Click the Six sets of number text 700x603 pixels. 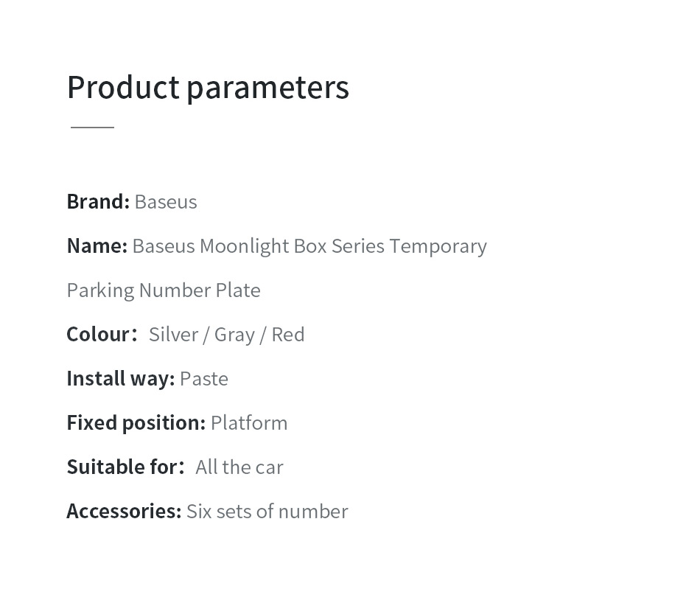point(267,511)
